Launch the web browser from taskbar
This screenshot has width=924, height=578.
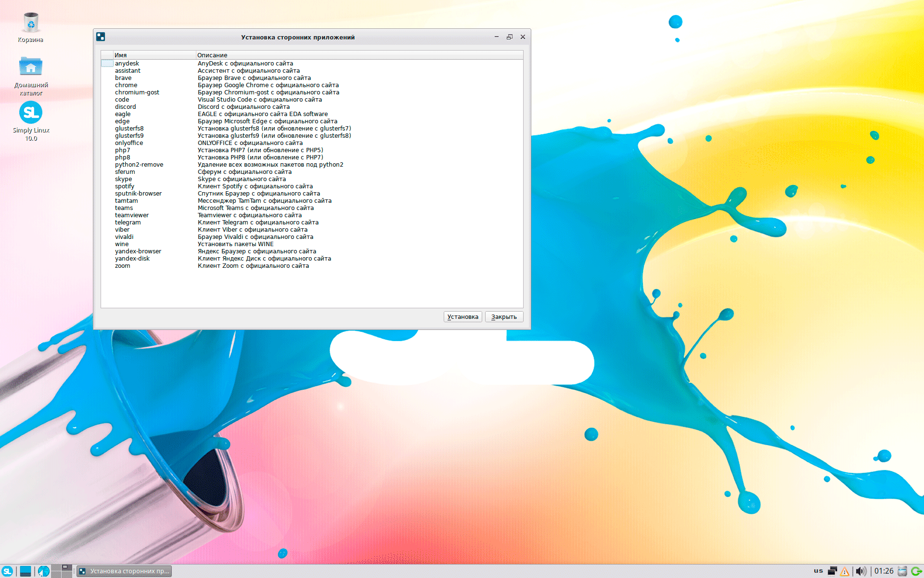point(44,571)
